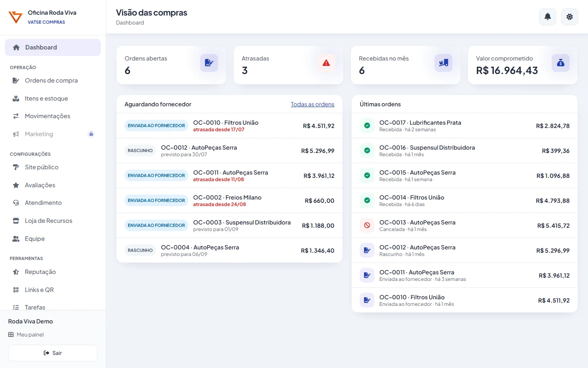
Task: Click the Reputação half-star icon
Action: [16, 272]
